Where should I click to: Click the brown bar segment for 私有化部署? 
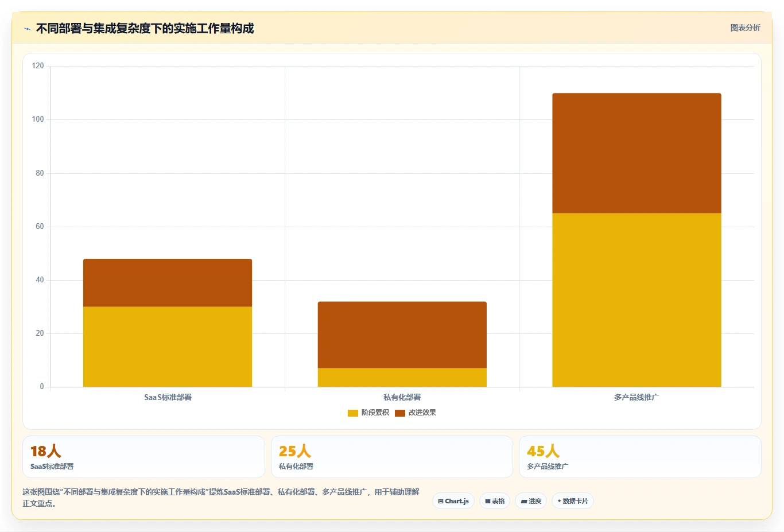coord(402,335)
